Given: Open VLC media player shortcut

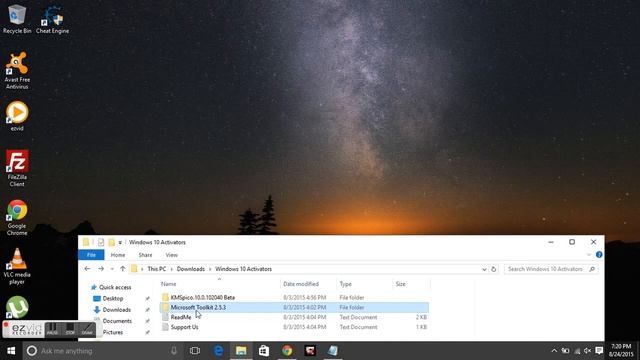Looking at the screenshot, I should coord(17,266).
